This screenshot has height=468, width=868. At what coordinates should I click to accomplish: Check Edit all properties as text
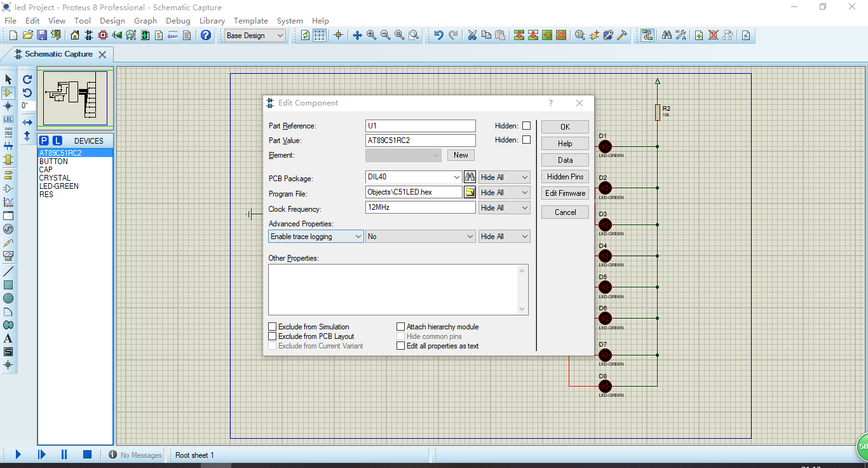click(x=401, y=346)
